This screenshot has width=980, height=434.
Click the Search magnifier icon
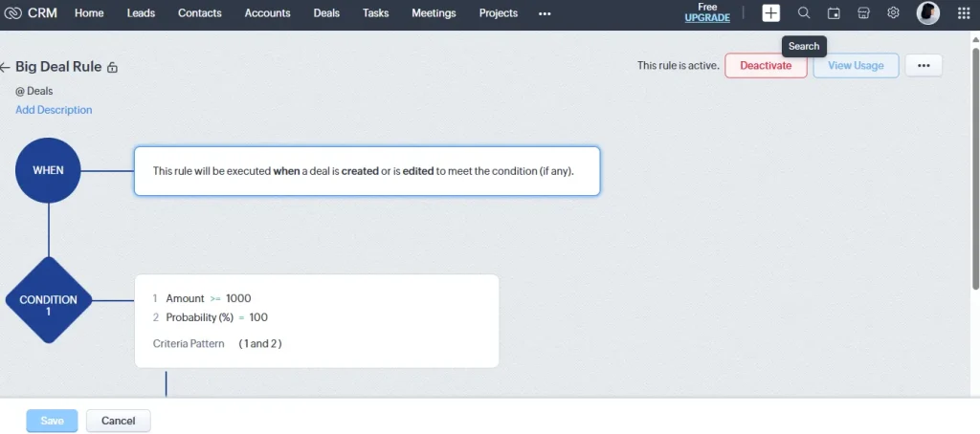click(804, 13)
